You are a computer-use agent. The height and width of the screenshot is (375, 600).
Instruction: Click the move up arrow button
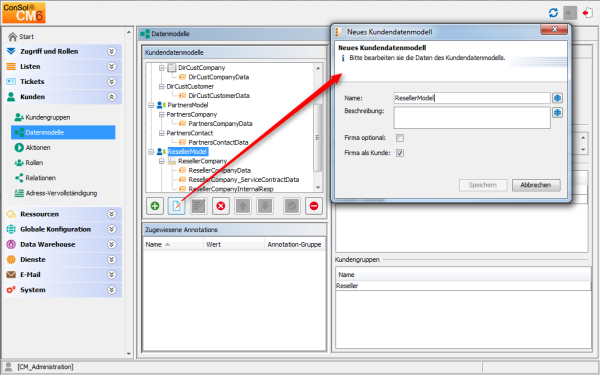pyautogui.click(x=243, y=206)
